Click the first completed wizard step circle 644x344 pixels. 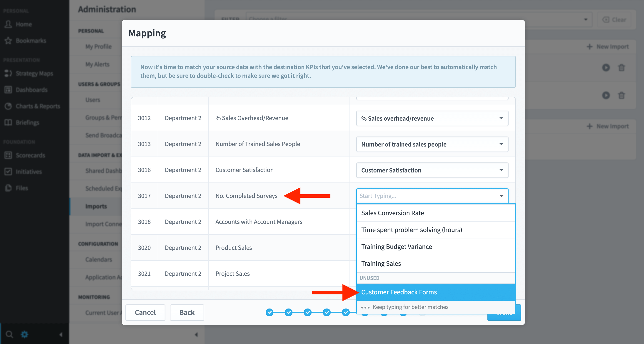pos(269,312)
